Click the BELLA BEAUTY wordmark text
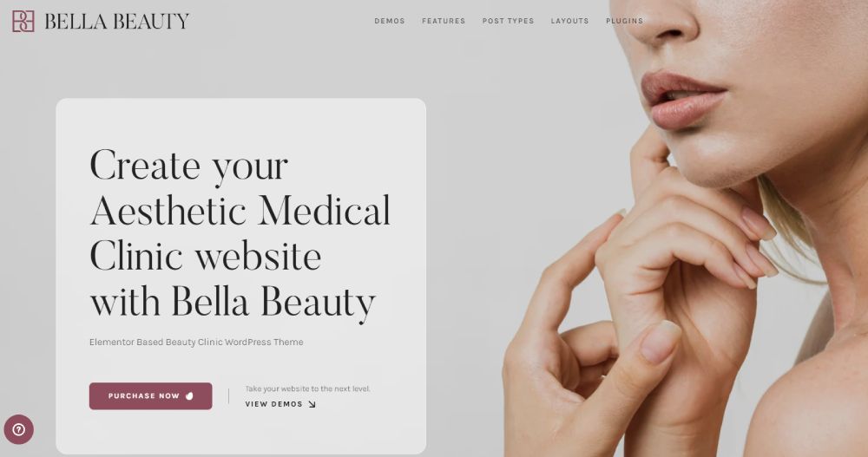Screen dimensions: 868x457 click(117, 22)
